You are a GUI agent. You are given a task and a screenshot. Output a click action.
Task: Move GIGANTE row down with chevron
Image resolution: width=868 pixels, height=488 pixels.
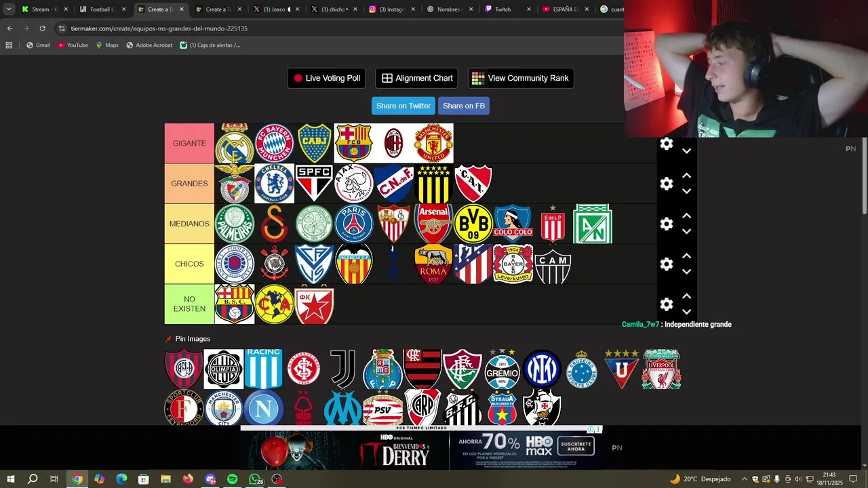click(686, 151)
